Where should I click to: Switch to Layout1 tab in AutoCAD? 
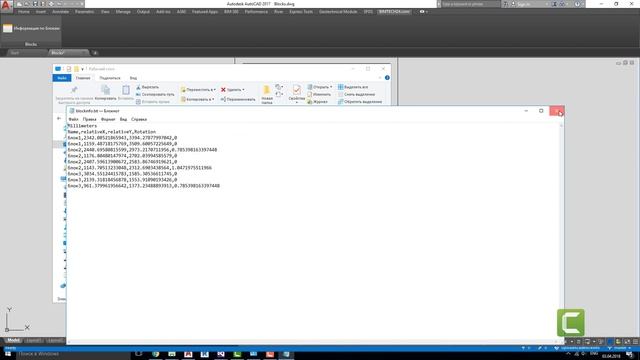click(x=33, y=340)
